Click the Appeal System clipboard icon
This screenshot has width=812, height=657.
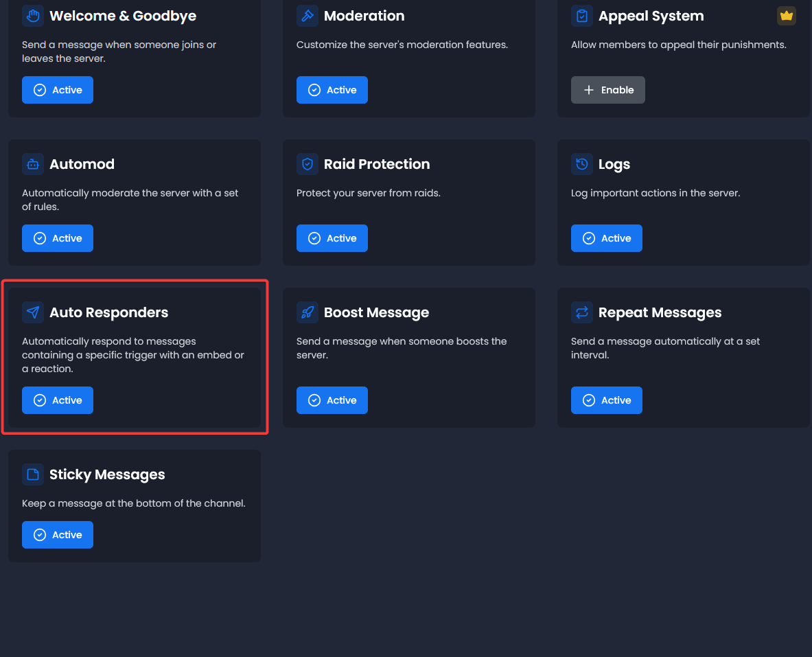[581, 16]
